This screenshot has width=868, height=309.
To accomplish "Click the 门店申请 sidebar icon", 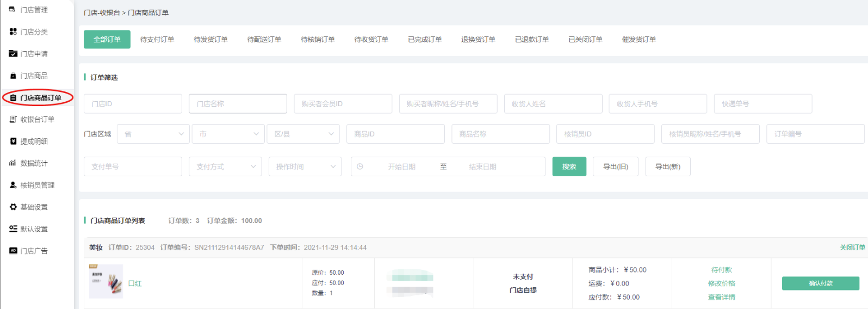I will [13, 53].
